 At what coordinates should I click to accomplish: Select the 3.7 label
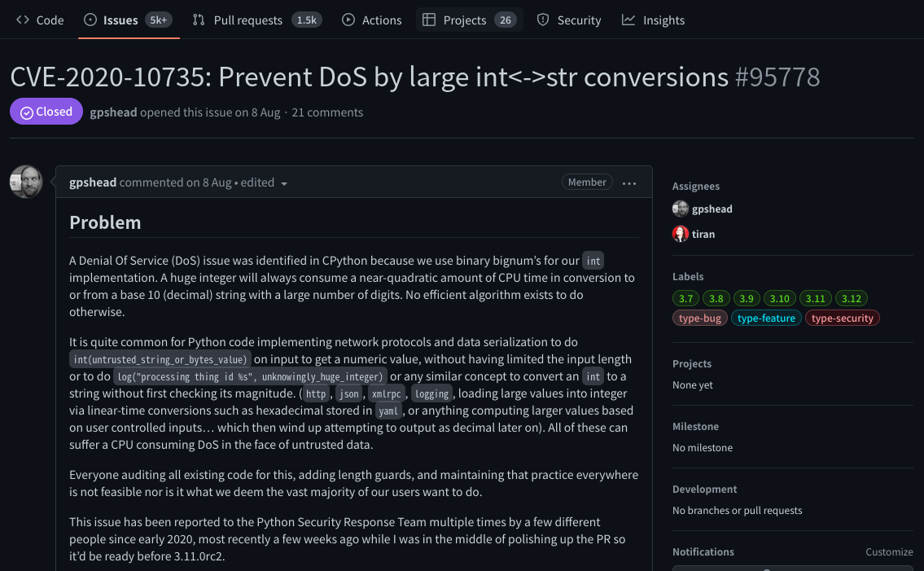pos(685,298)
